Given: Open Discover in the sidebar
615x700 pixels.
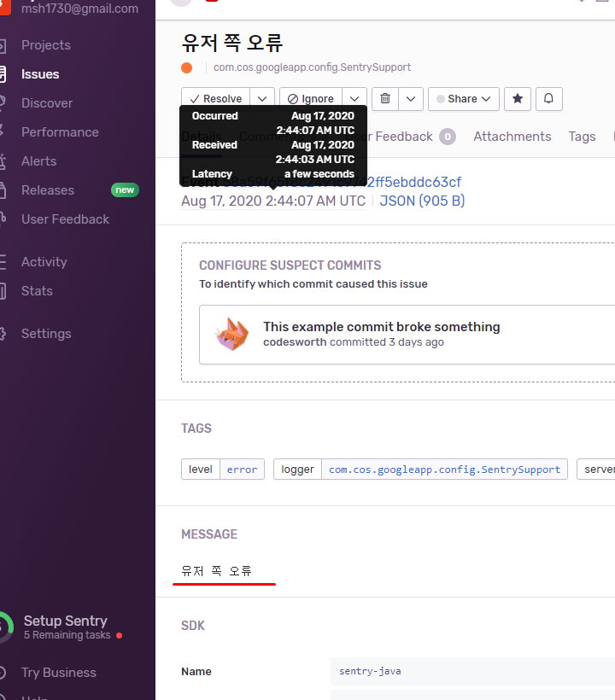Looking at the screenshot, I should coord(47,103).
